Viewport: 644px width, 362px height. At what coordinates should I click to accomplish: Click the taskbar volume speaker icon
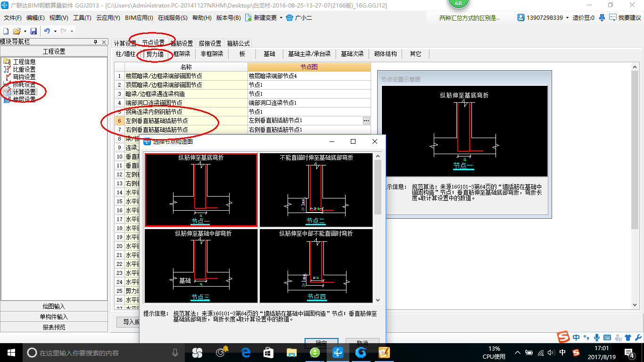click(x=551, y=352)
